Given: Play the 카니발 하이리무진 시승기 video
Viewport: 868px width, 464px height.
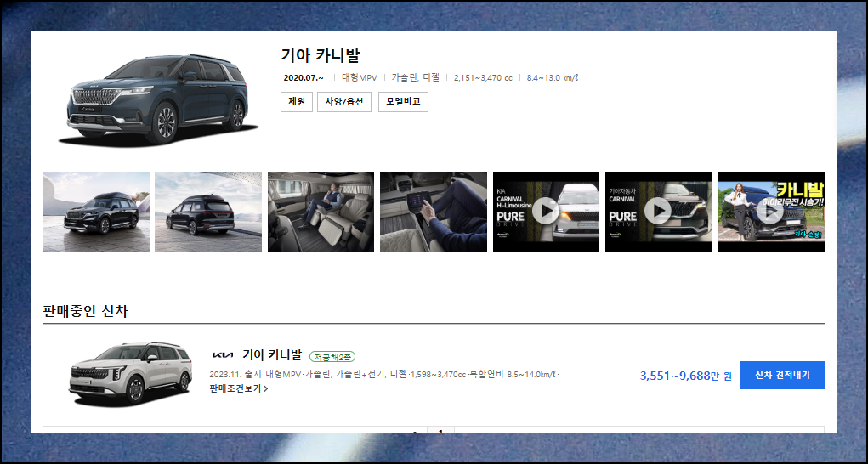Looking at the screenshot, I should (x=771, y=212).
